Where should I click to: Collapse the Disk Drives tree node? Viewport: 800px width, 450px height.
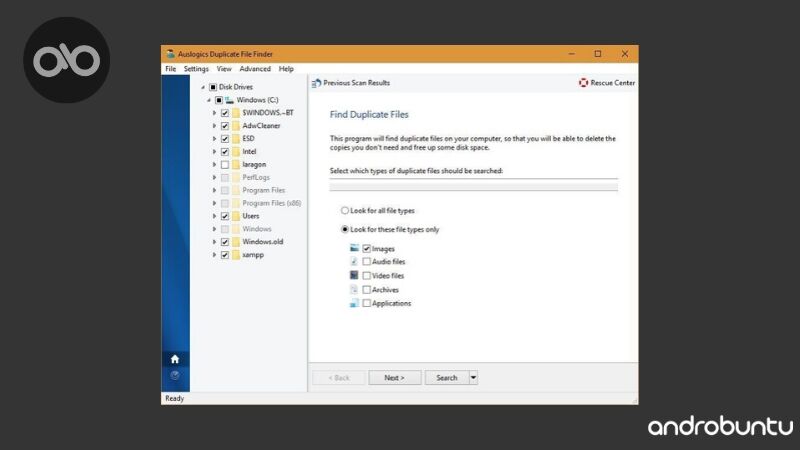point(203,87)
